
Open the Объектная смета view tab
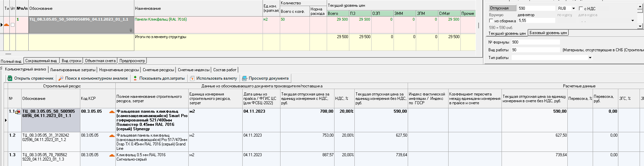pyautogui.click(x=100, y=61)
